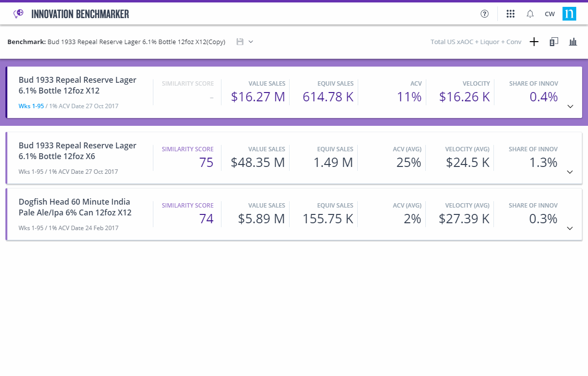Expand the Bud 1933 X6 card chevron

(570, 172)
